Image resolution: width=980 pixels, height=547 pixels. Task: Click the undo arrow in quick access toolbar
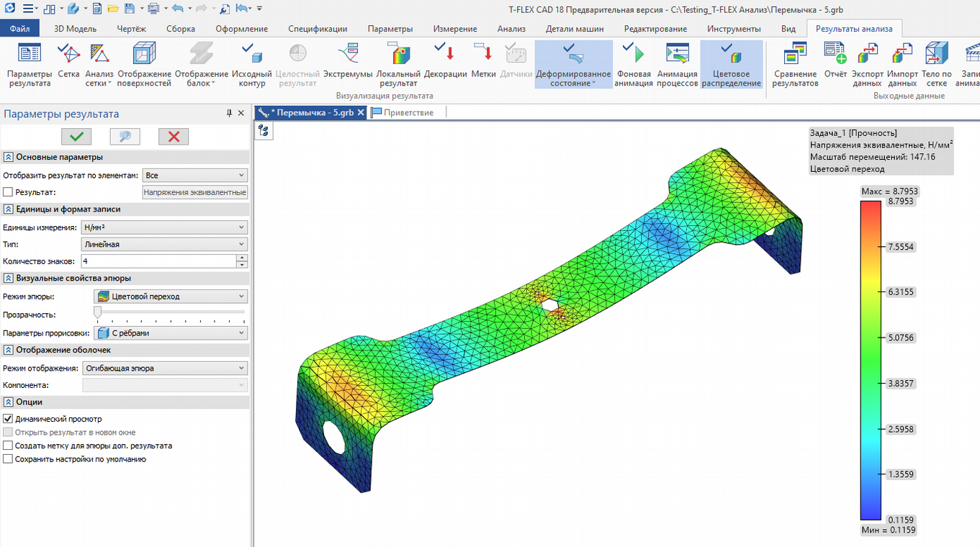pyautogui.click(x=177, y=9)
